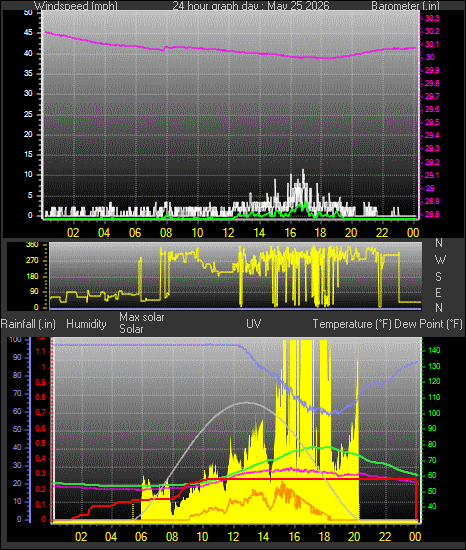Click the 12 hour mark on bottom graph
Viewport: 466px width, 550px height.
[233, 537]
